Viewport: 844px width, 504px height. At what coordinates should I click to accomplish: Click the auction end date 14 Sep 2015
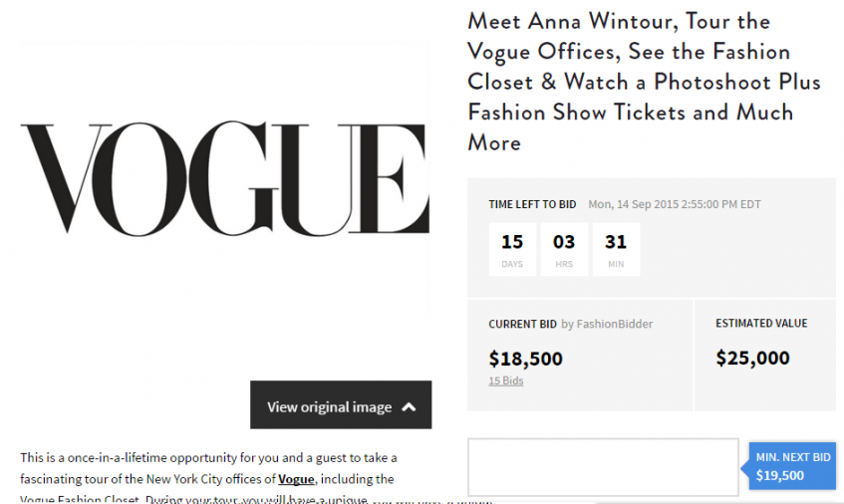click(x=674, y=204)
